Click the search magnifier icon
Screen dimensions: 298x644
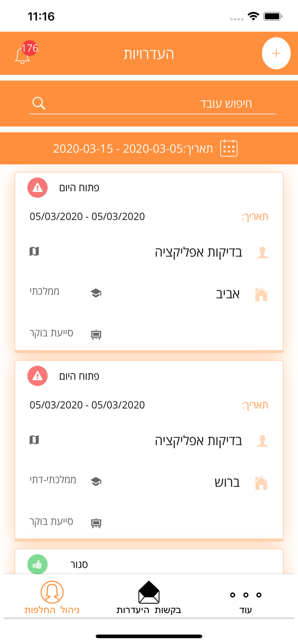click(x=38, y=103)
